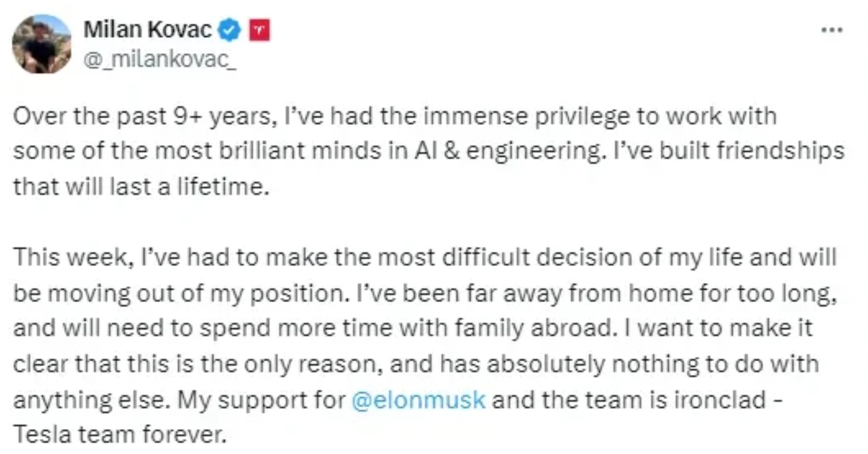The image size is (868, 454).
Task: Click the red Tesla affiliation badge
Action: pos(260,30)
